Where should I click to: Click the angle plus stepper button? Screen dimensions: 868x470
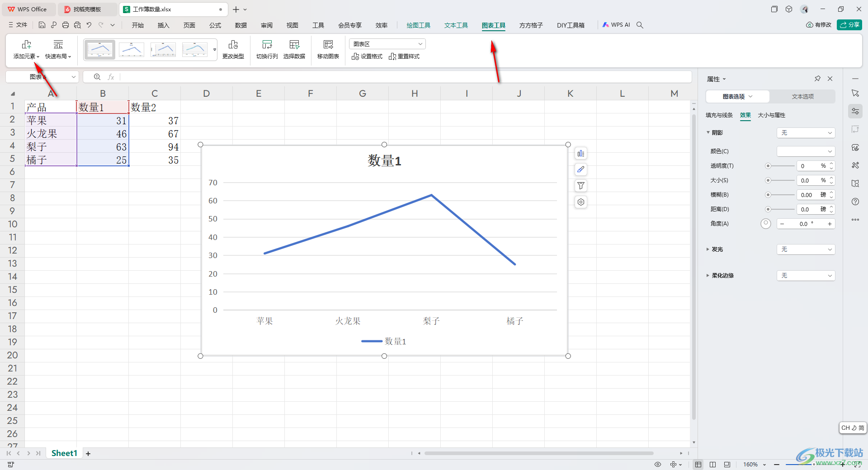[830, 224]
